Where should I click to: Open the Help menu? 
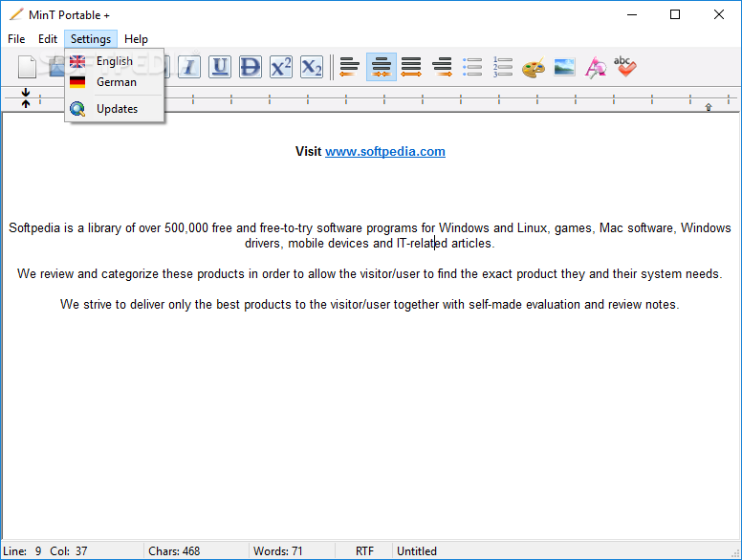pyautogui.click(x=137, y=39)
